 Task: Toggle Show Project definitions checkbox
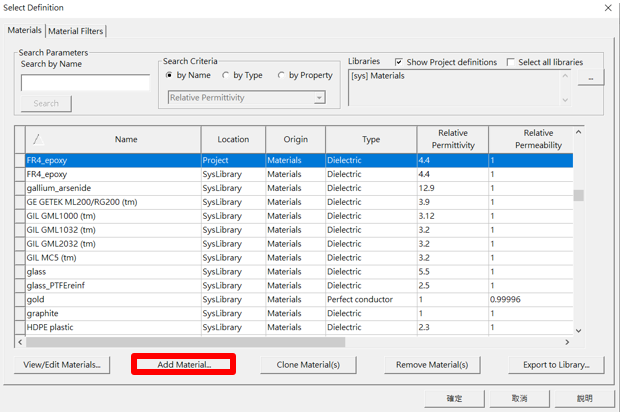(399, 62)
